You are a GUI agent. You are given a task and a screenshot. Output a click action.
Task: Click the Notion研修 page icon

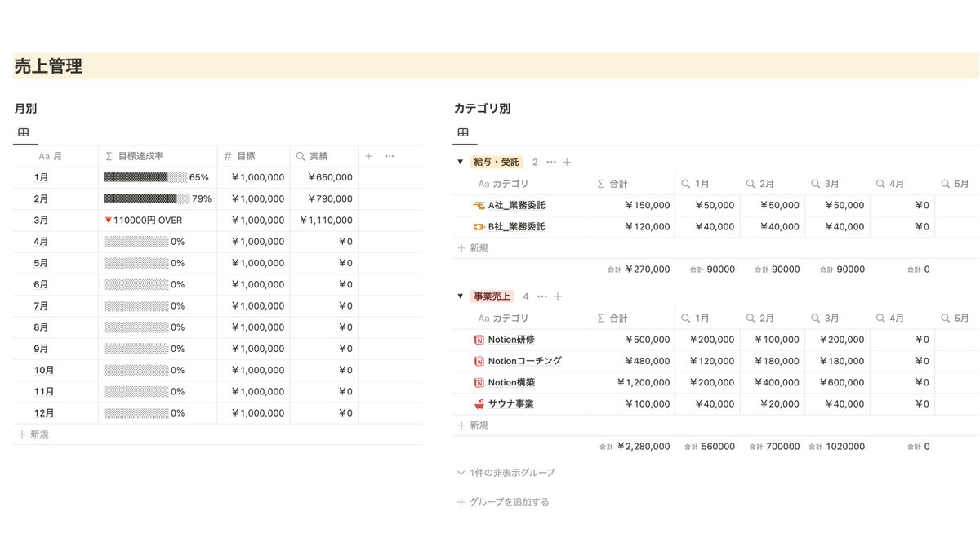(479, 340)
